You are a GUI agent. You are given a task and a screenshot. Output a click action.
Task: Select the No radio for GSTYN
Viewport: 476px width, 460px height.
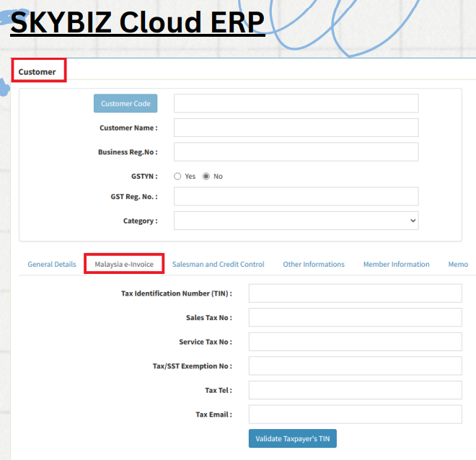pyautogui.click(x=206, y=176)
